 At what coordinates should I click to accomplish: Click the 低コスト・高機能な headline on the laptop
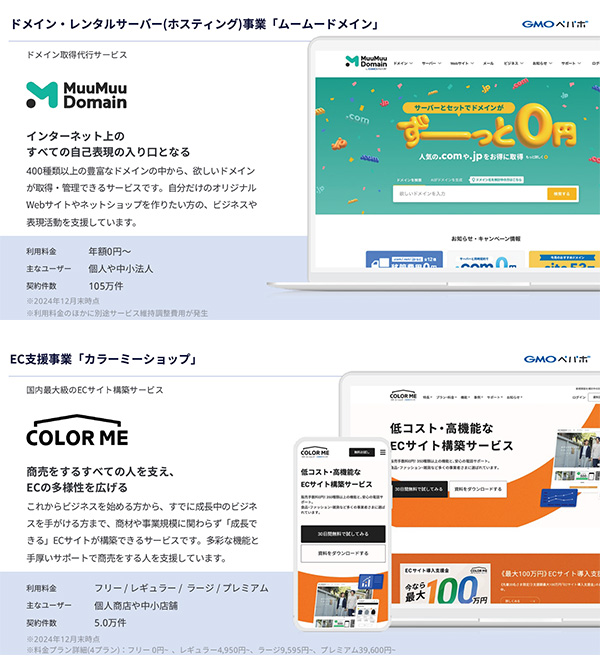pos(441,428)
